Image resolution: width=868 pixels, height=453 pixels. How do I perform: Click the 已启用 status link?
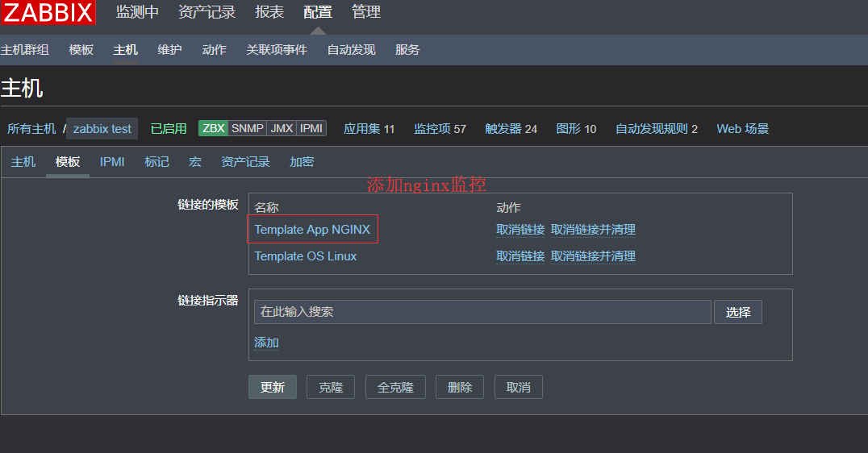pyautogui.click(x=169, y=129)
